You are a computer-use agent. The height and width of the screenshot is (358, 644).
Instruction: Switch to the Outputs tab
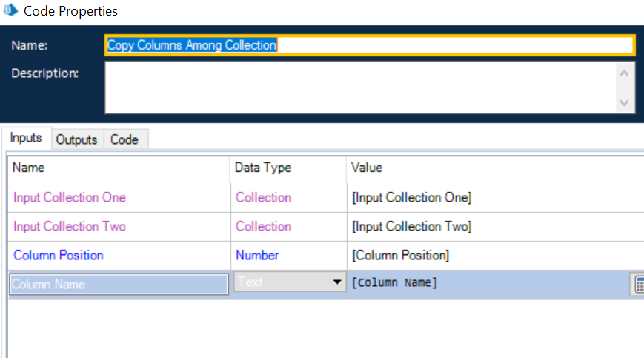click(77, 139)
